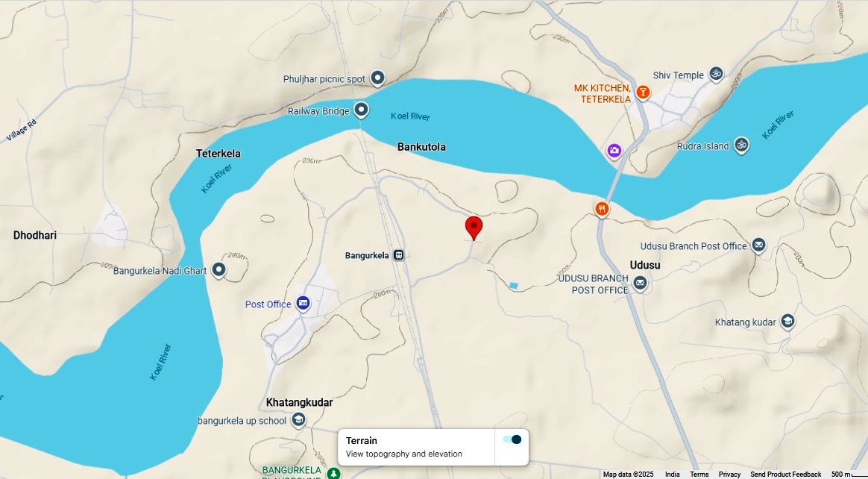Click the bangurkela up school icon
This screenshot has width=868, height=479.
pyautogui.click(x=298, y=420)
